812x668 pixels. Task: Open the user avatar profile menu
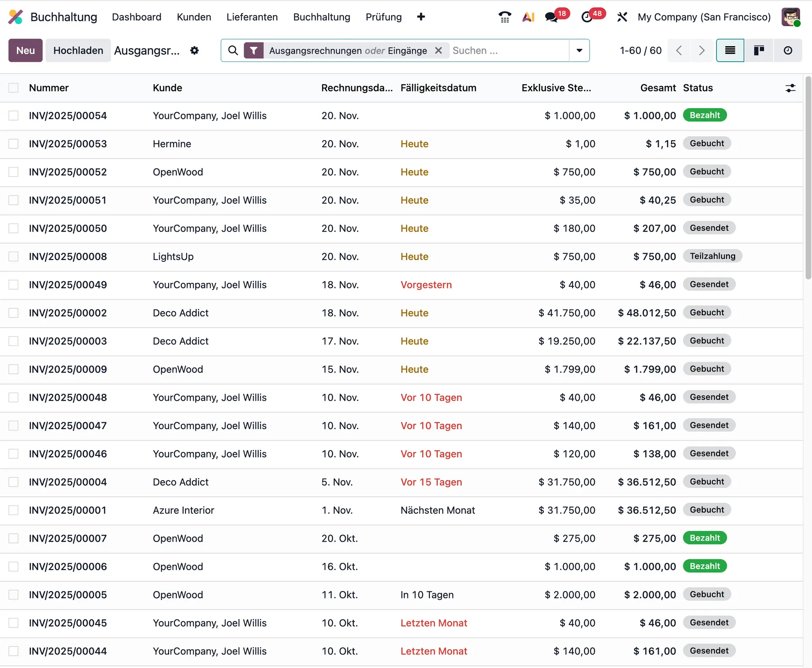791,17
